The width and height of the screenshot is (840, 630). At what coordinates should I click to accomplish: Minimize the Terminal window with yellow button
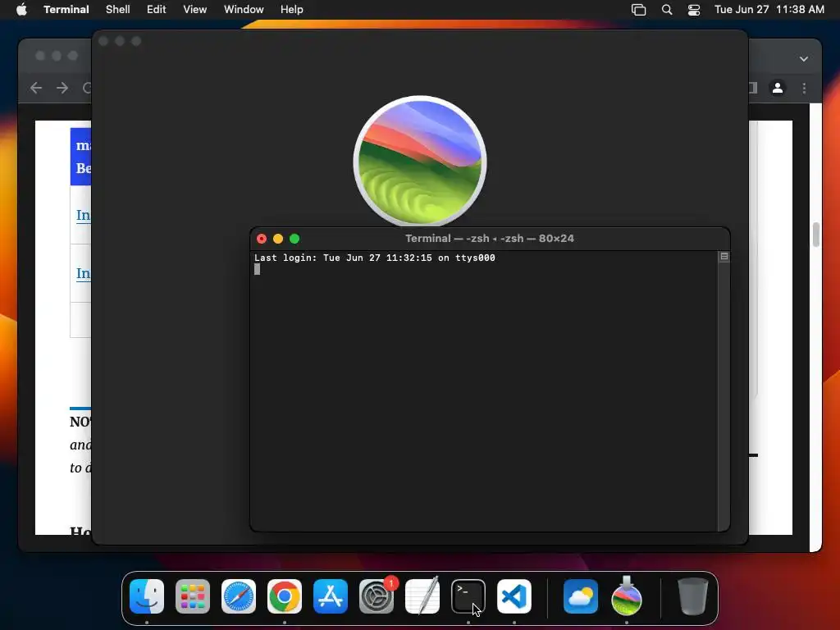(278, 239)
